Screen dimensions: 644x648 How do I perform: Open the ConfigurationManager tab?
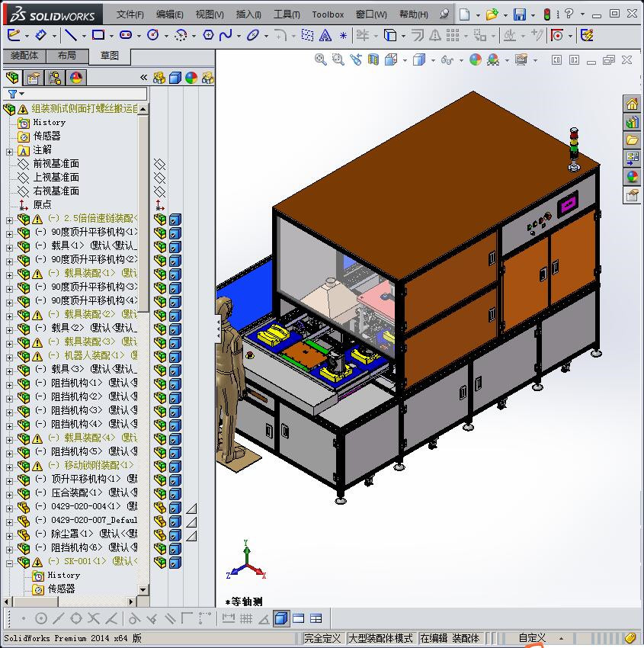tap(55, 78)
